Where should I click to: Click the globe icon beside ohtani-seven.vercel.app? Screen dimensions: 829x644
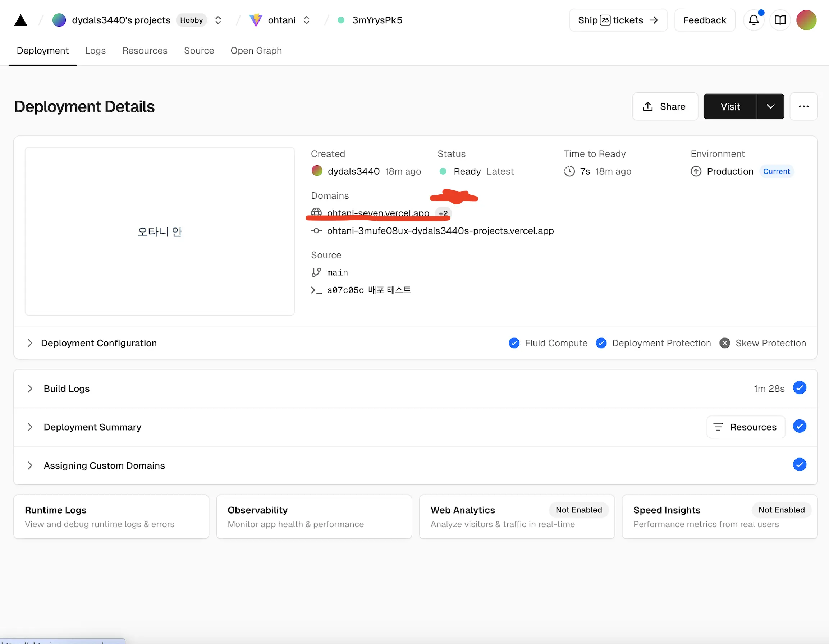click(x=316, y=212)
